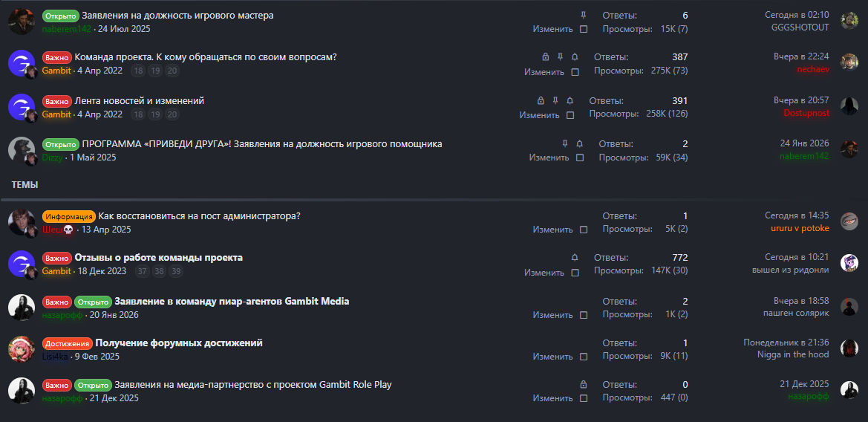Click the bell icon in the 'Отзывы о работе команды проекта' row
This screenshot has height=422, width=868.
(575, 257)
